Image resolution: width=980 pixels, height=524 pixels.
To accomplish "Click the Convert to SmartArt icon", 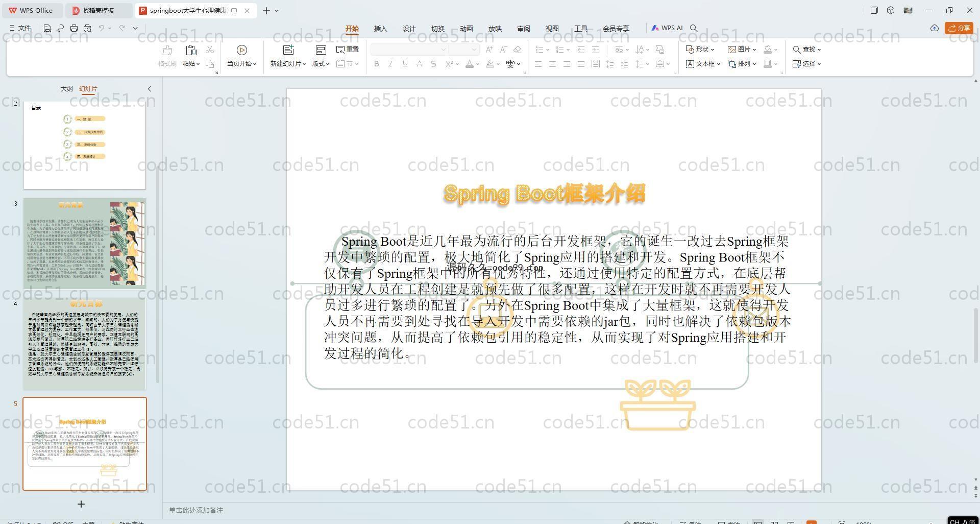I will coord(660,50).
